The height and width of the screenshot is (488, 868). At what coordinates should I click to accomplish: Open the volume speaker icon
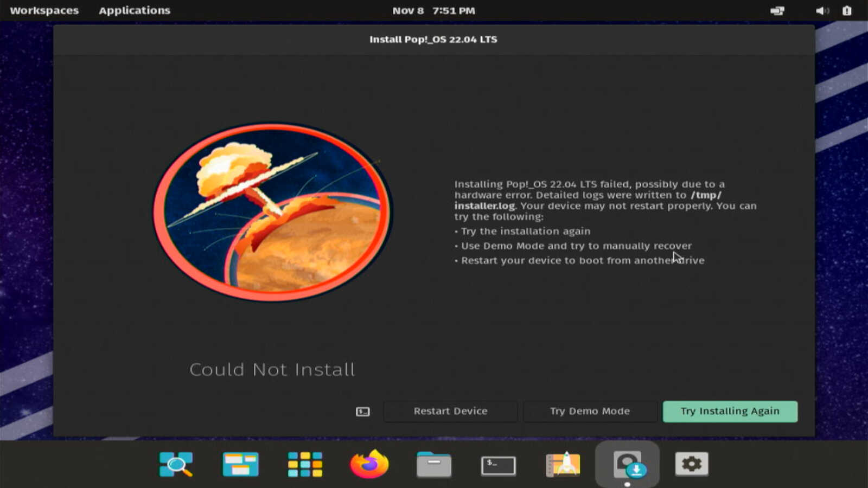(822, 10)
